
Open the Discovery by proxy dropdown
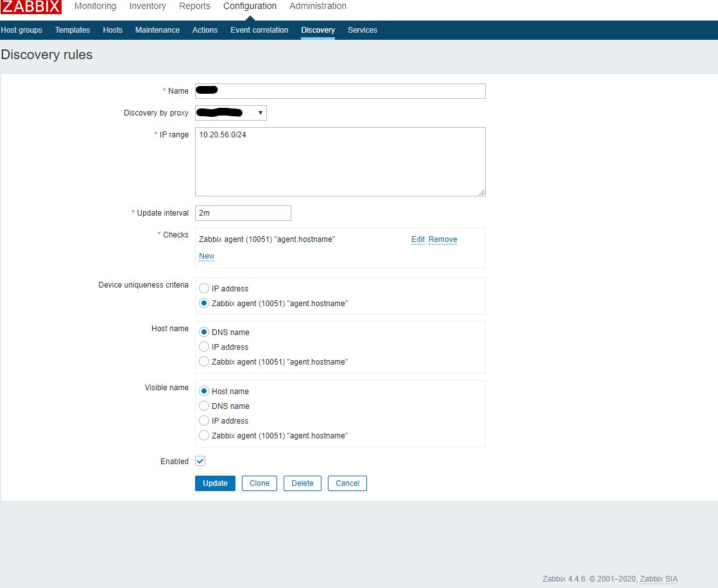pos(231,112)
